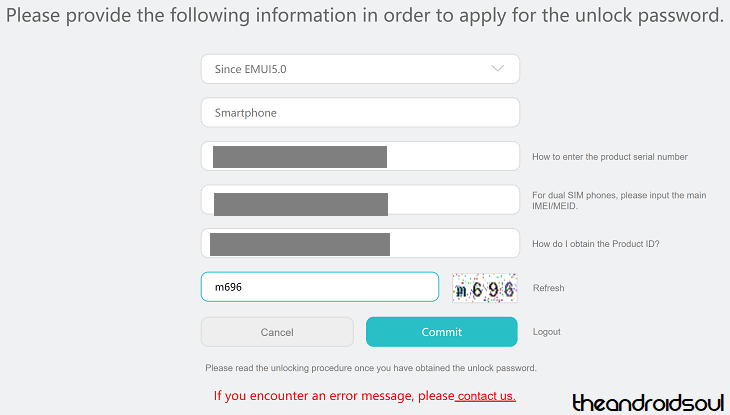Submit the form with Commit
The image size is (730, 415).
click(441, 332)
